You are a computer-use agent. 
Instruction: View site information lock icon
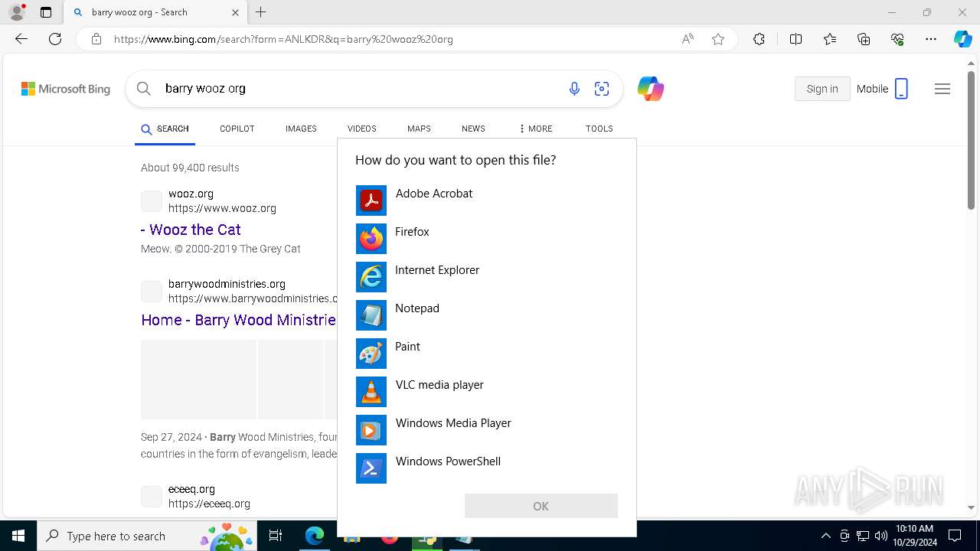click(x=96, y=39)
